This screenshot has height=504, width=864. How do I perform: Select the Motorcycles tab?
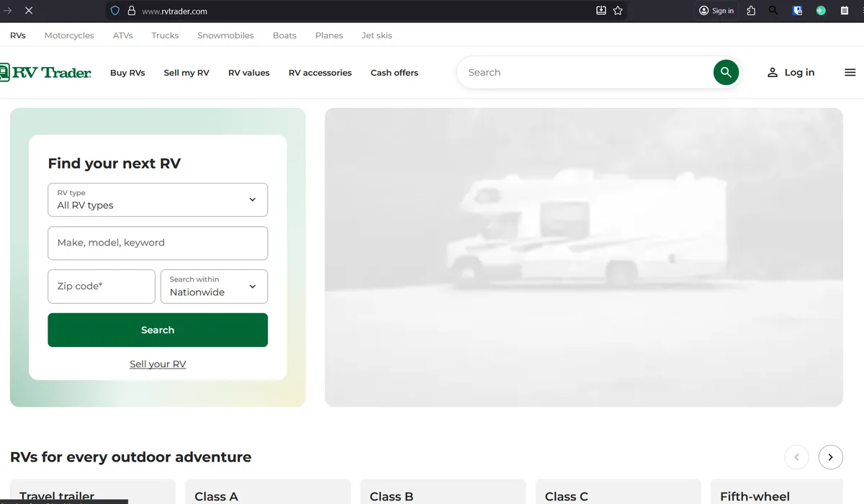point(69,35)
